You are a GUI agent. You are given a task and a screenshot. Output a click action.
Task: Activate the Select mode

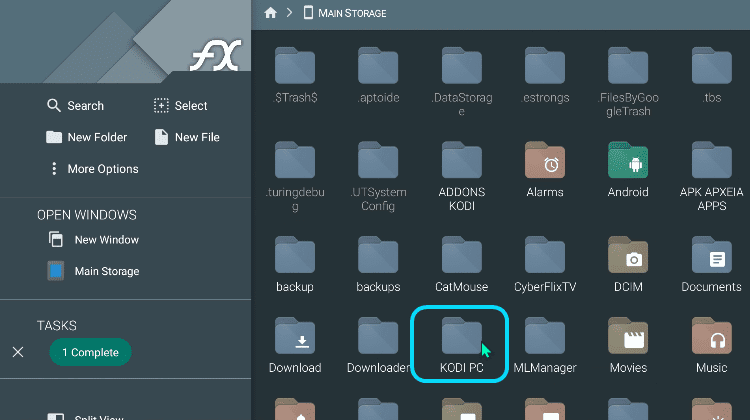[x=180, y=106]
